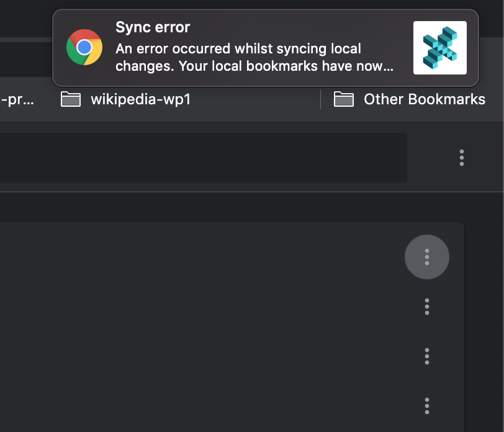Click the third kebab icon in the results list
The width and height of the screenshot is (504, 432).
(427, 356)
